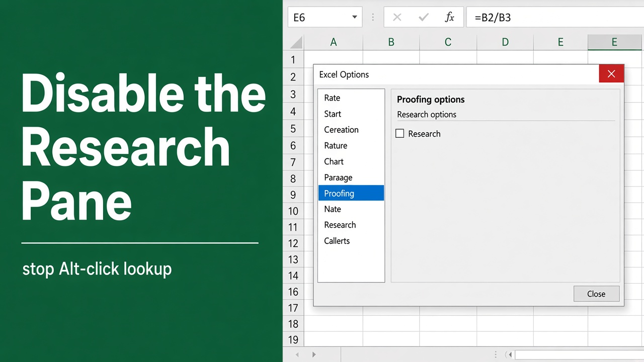Select Paraage in the options list

click(x=351, y=177)
